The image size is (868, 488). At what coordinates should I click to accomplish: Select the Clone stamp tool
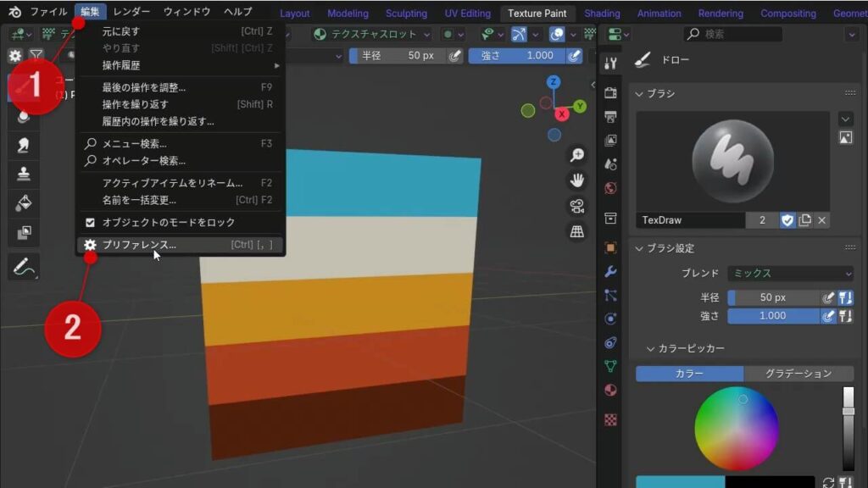pyautogui.click(x=24, y=175)
